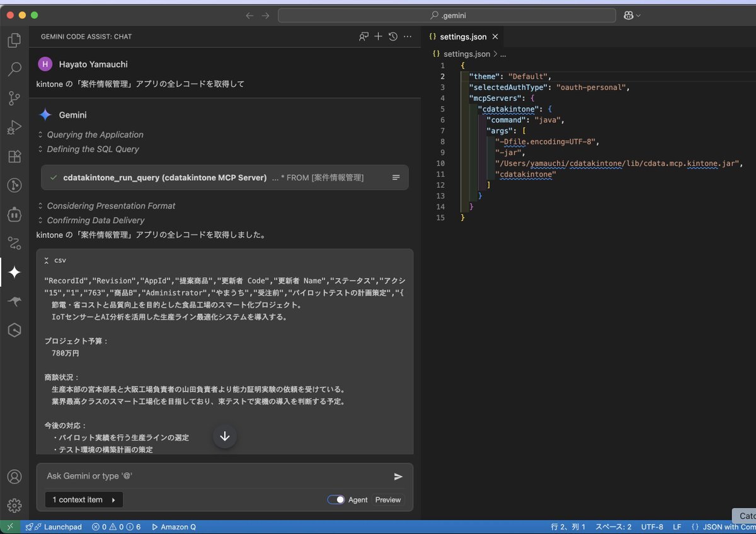
Task: Select the Gemini Code Assist sparkle icon
Action: tap(14, 272)
